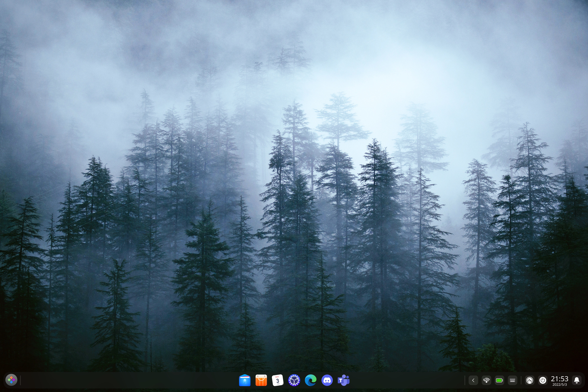The width and height of the screenshot is (588, 392).
Task: Open the Calendar app showing May 3
Action: [x=278, y=380]
